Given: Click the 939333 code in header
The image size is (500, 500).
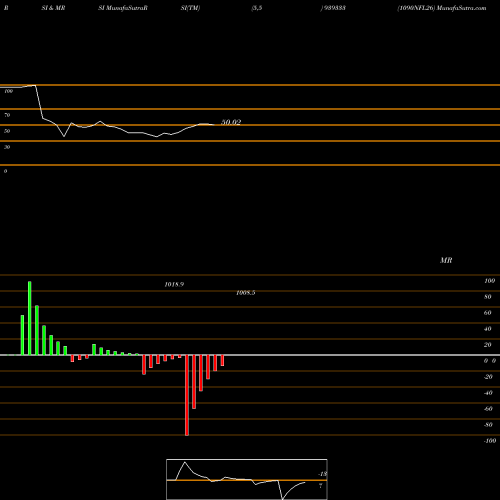Looking at the screenshot, I should point(334,8).
